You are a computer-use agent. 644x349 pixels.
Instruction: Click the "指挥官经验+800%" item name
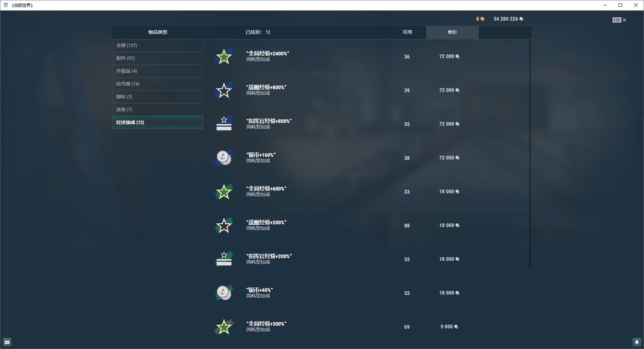coord(269,121)
